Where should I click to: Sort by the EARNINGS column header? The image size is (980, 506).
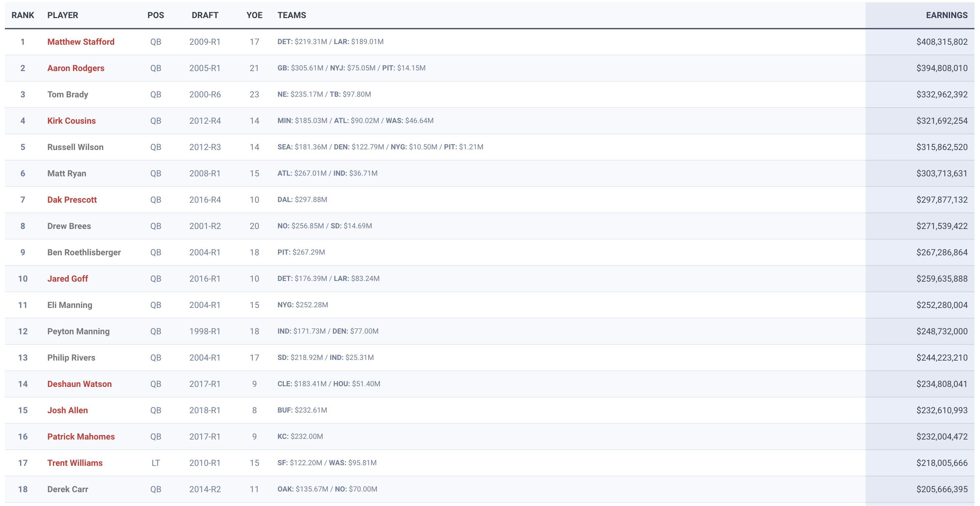946,15
